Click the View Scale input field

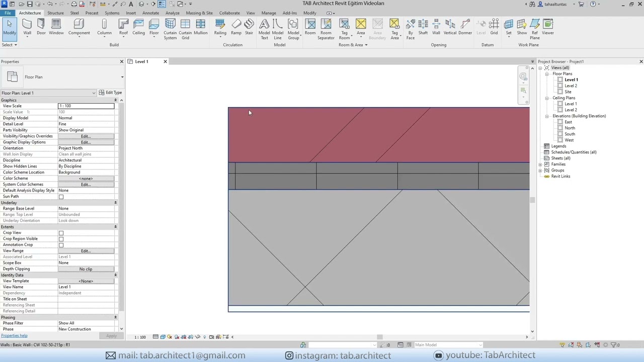pyautogui.click(x=86, y=106)
